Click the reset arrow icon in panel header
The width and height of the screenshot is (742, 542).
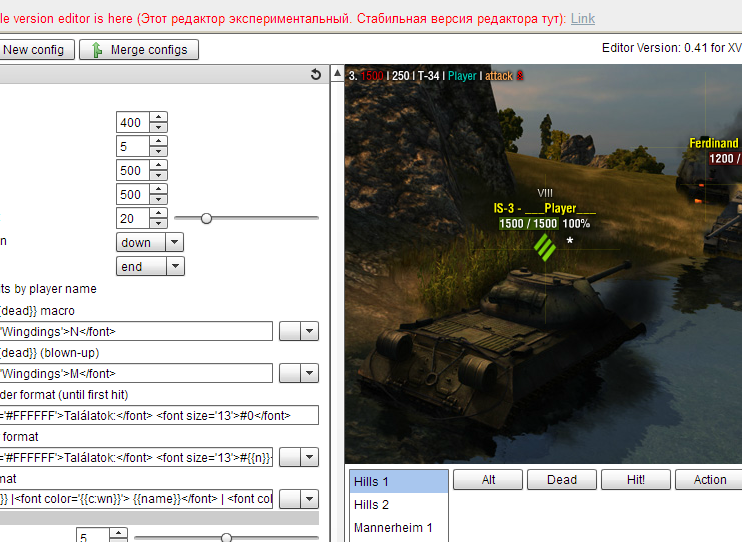click(316, 74)
